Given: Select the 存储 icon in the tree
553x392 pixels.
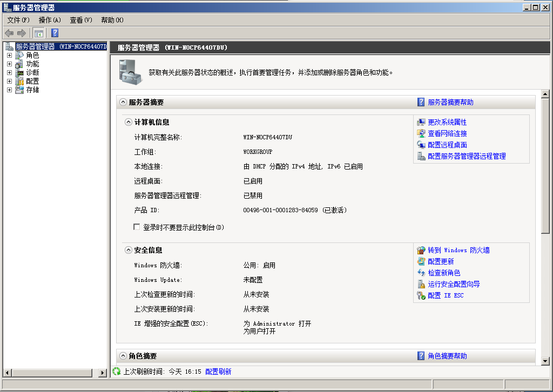Looking at the screenshot, I should click(19, 90).
